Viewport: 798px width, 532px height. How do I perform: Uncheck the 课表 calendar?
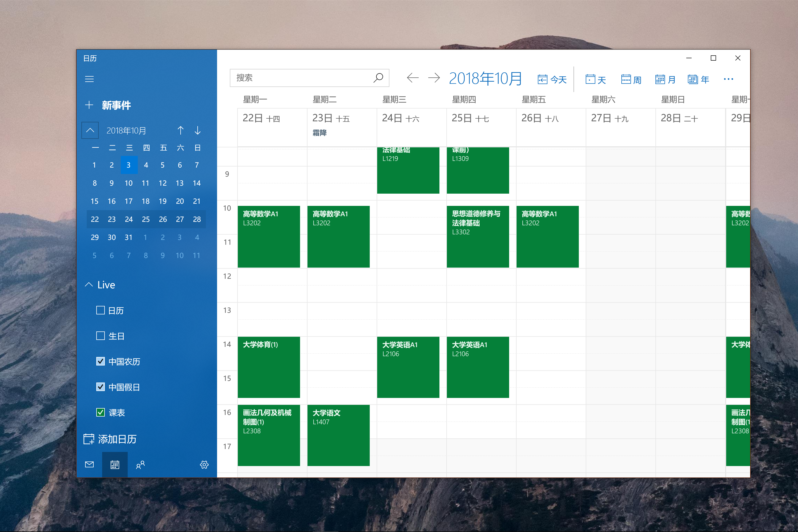click(101, 412)
